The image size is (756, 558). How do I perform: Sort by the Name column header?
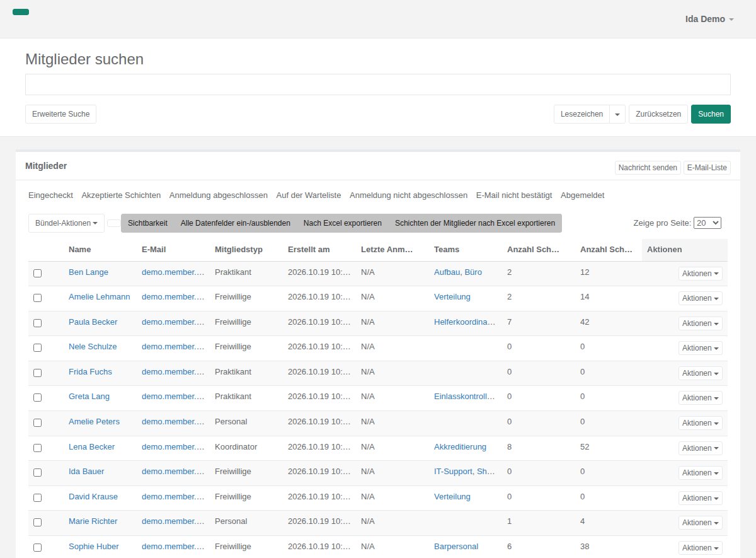[x=80, y=250]
